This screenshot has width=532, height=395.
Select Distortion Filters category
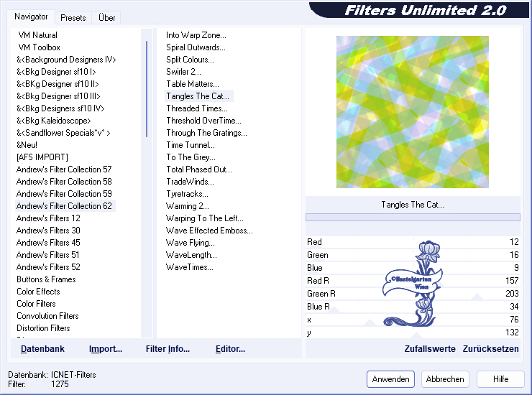click(x=43, y=328)
